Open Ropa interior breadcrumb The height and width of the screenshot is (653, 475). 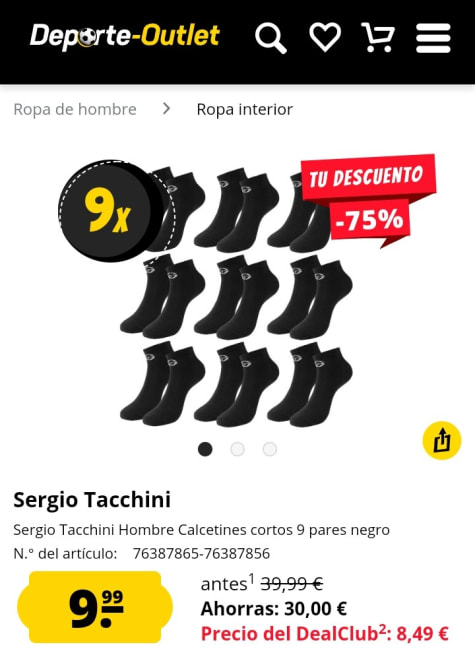pyautogui.click(x=245, y=110)
